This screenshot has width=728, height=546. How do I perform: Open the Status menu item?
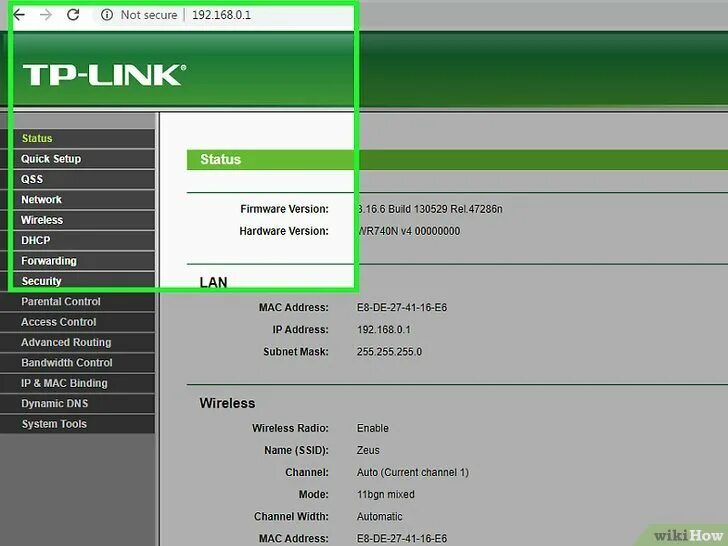(x=78, y=138)
